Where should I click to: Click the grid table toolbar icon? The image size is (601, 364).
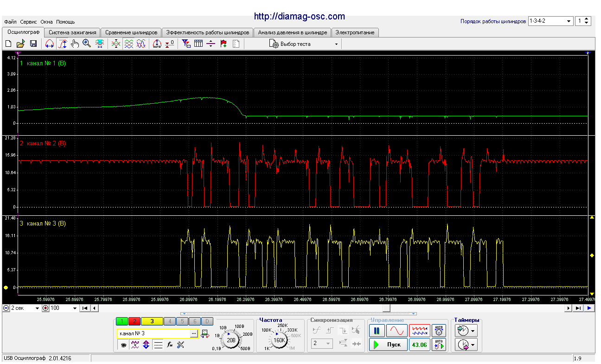pos(198,44)
